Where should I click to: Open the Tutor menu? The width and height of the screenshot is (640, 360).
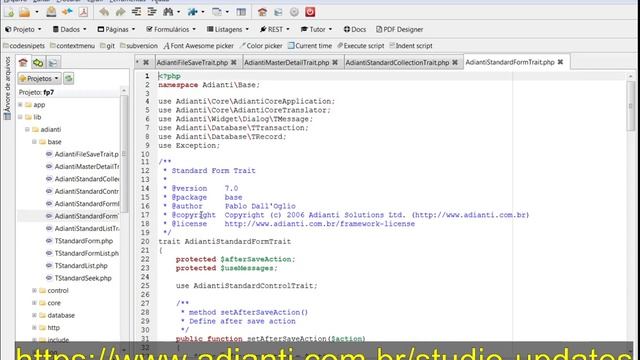(316, 29)
